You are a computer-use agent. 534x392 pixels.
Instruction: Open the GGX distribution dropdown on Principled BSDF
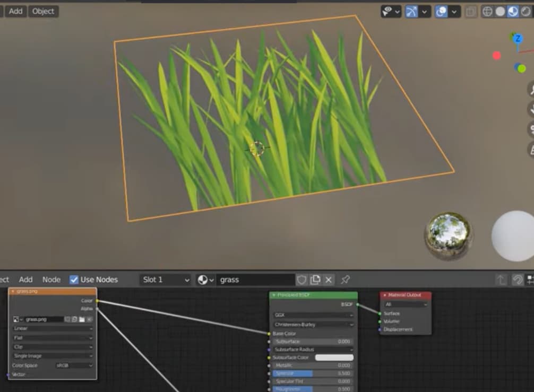tap(313, 315)
